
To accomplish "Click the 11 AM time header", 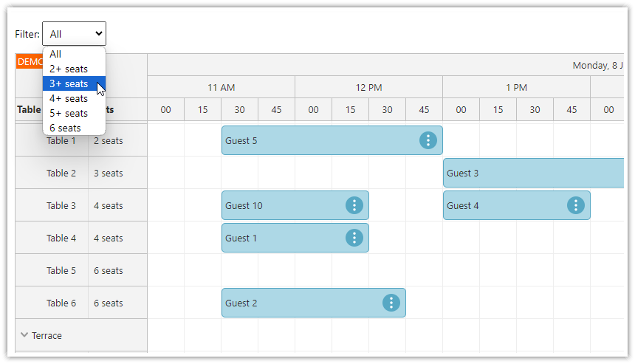I will [221, 87].
